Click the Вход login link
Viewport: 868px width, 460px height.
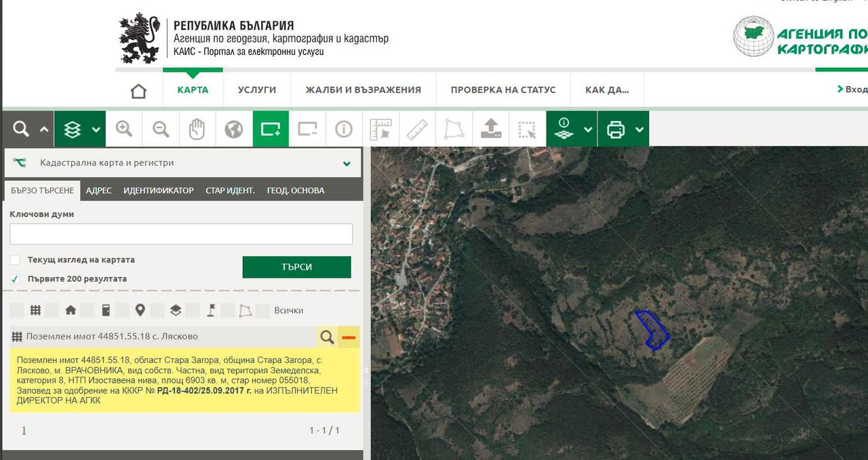[852, 89]
